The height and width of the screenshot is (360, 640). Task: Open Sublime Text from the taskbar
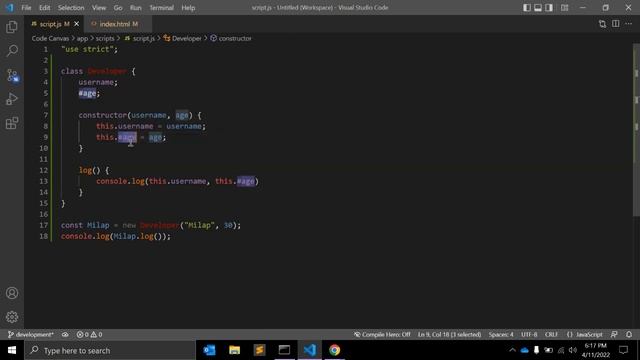[x=259, y=350]
